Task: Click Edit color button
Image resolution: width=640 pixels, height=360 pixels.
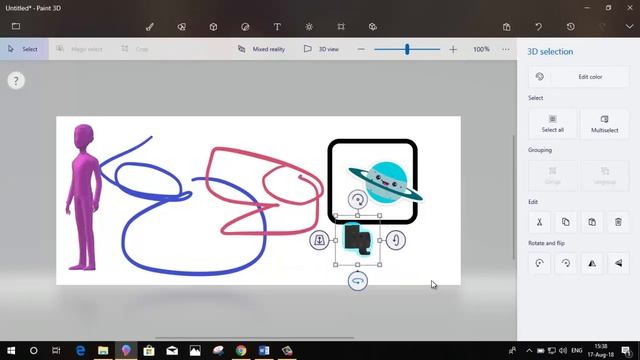Action: coord(579,77)
